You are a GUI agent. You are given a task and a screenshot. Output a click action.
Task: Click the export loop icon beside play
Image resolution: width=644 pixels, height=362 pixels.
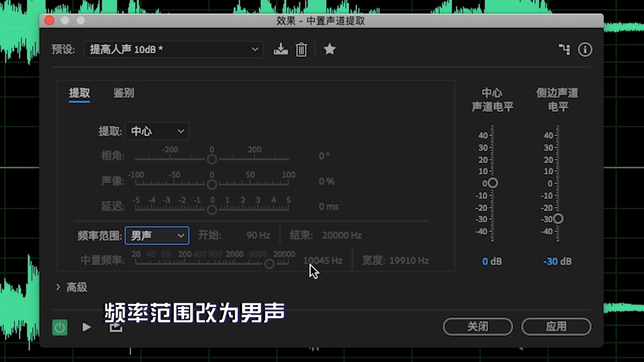tap(116, 327)
